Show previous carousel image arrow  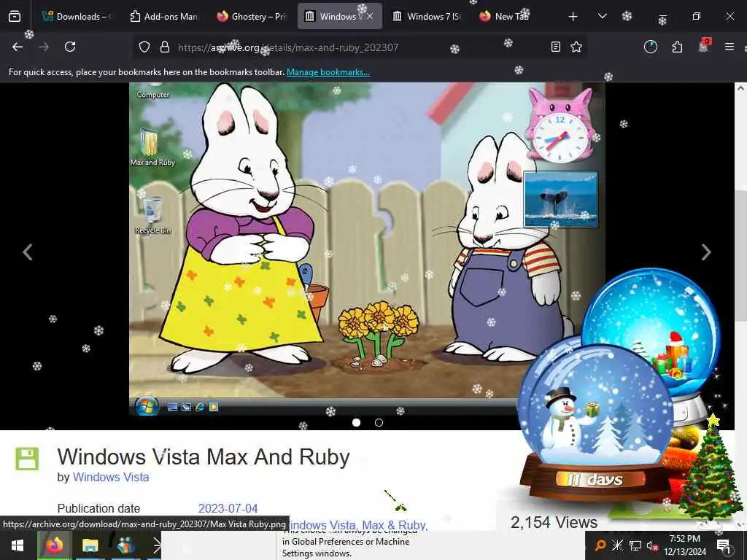pos(28,252)
